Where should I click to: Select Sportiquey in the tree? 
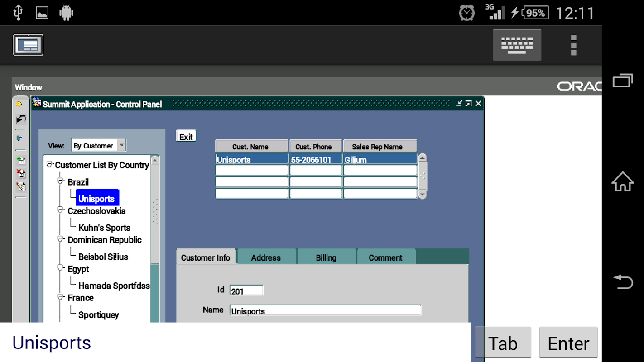point(99,314)
